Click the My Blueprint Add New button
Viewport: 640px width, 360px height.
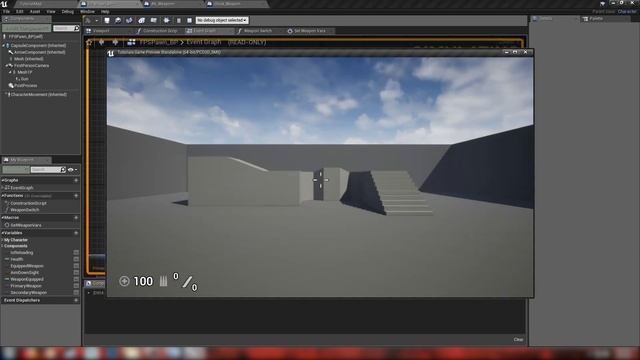(16, 169)
